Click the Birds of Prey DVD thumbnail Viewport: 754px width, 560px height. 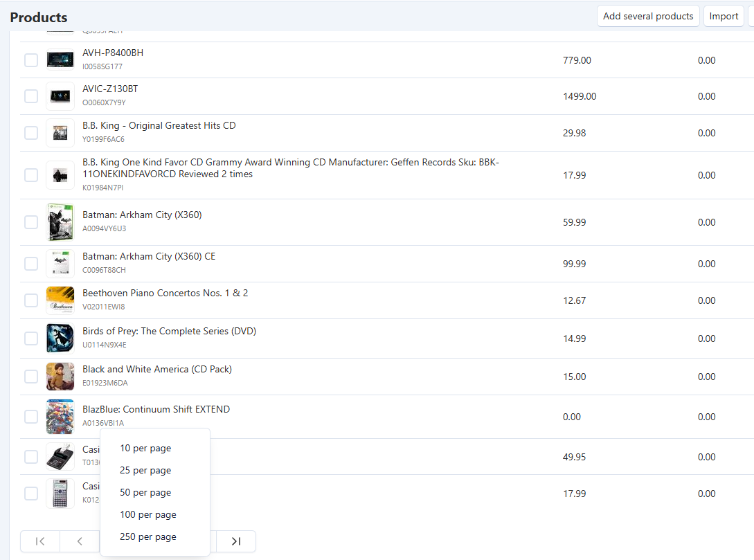click(x=60, y=338)
